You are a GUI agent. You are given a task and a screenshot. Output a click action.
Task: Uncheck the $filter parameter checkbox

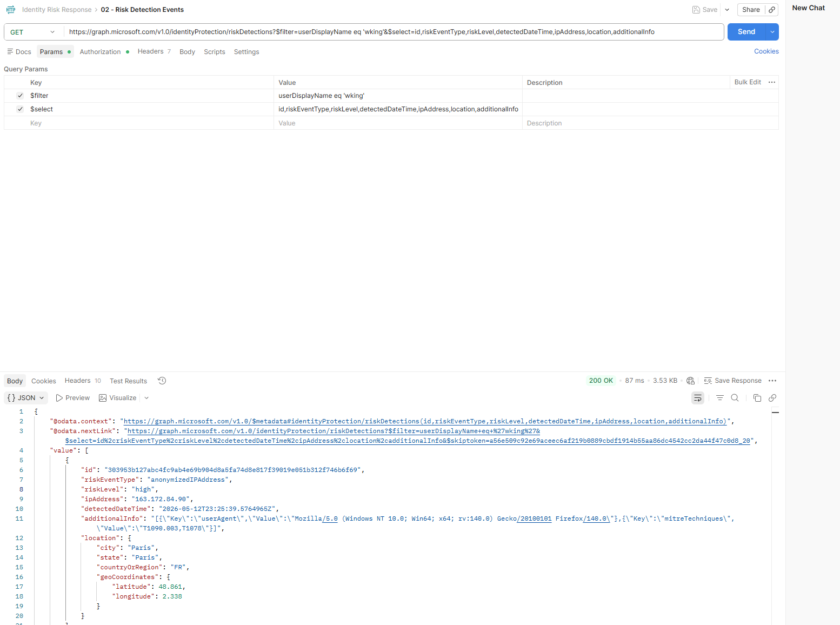click(20, 96)
